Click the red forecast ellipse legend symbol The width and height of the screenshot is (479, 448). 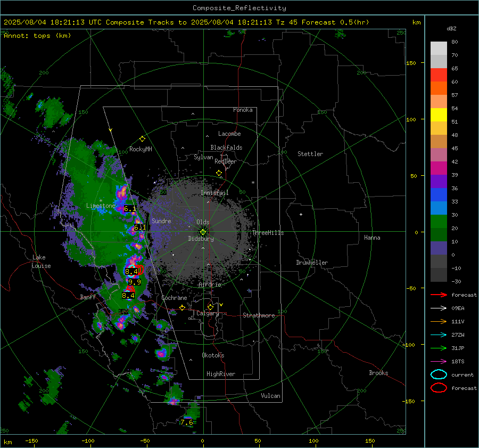point(439,388)
